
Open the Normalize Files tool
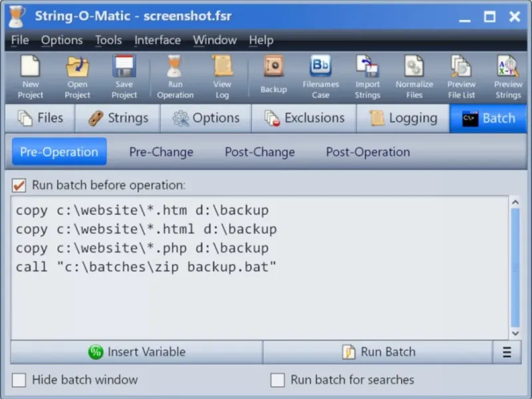[414, 78]
